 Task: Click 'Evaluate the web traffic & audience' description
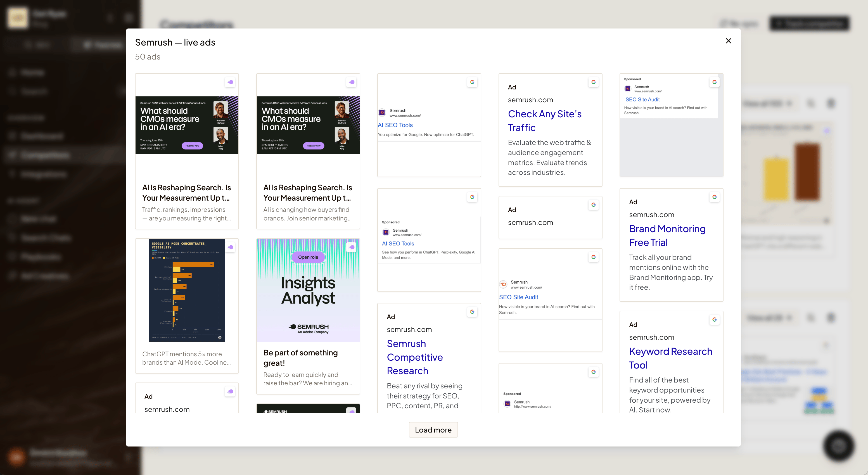click(549, 157)
